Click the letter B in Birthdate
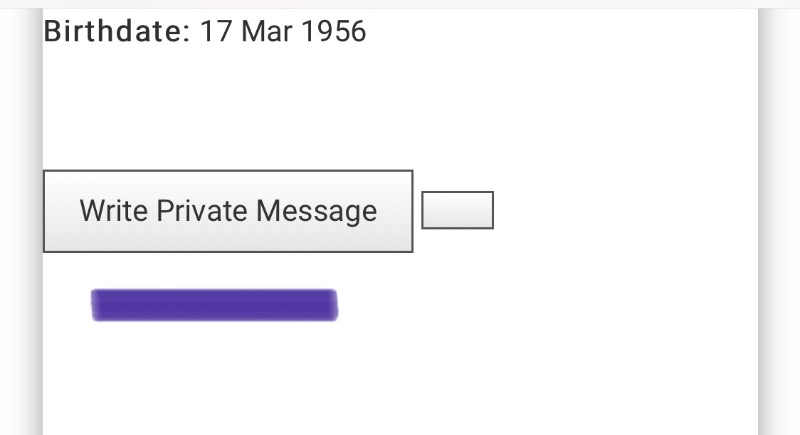This screenshot has width=800, height=435. [53, 32]
